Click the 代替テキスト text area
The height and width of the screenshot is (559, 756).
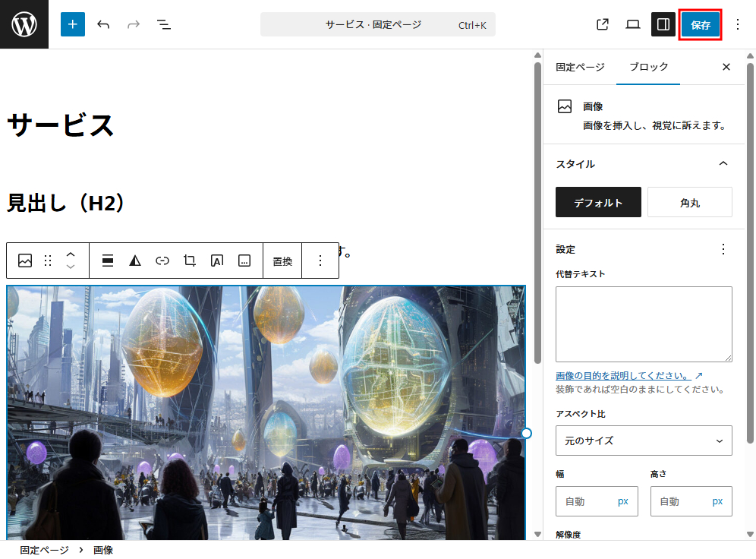tap(644, 324)
